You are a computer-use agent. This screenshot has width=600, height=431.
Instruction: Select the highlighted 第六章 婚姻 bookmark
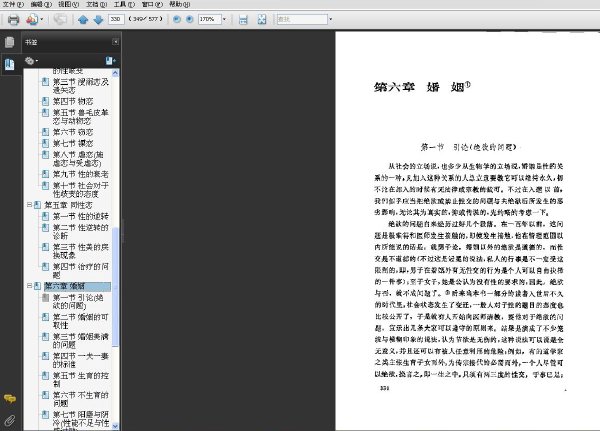pyautogui.click(x=77, y=286)
